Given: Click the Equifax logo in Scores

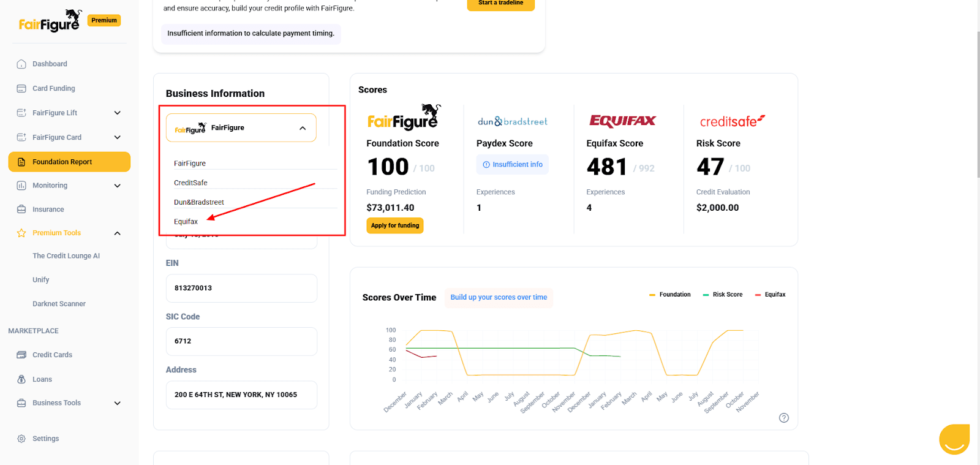Looking at the screenshot, I should pyautogui.click(x=622, y=121).
